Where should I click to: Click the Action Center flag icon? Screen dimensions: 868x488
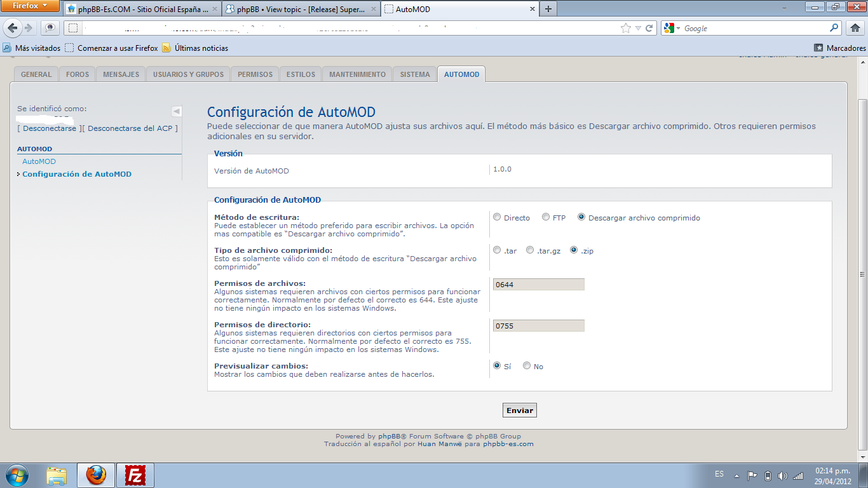point(752,475)
